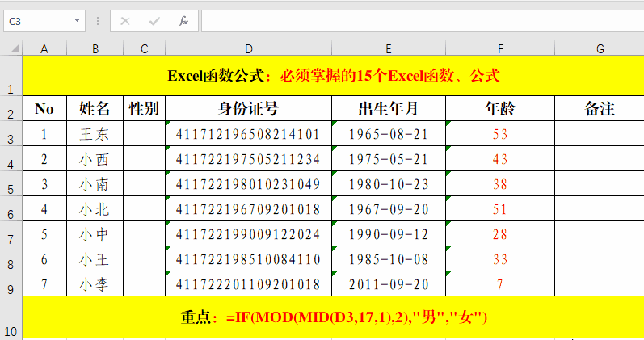Click birth date cell 1967-09-20
644x340 pixels.
pyautogui.click(x=389, y=208)
